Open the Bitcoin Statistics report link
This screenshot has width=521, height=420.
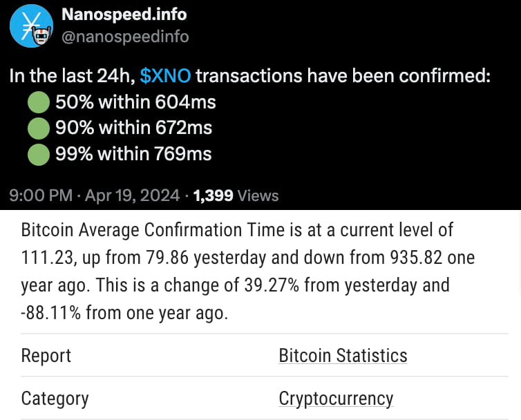343,356
